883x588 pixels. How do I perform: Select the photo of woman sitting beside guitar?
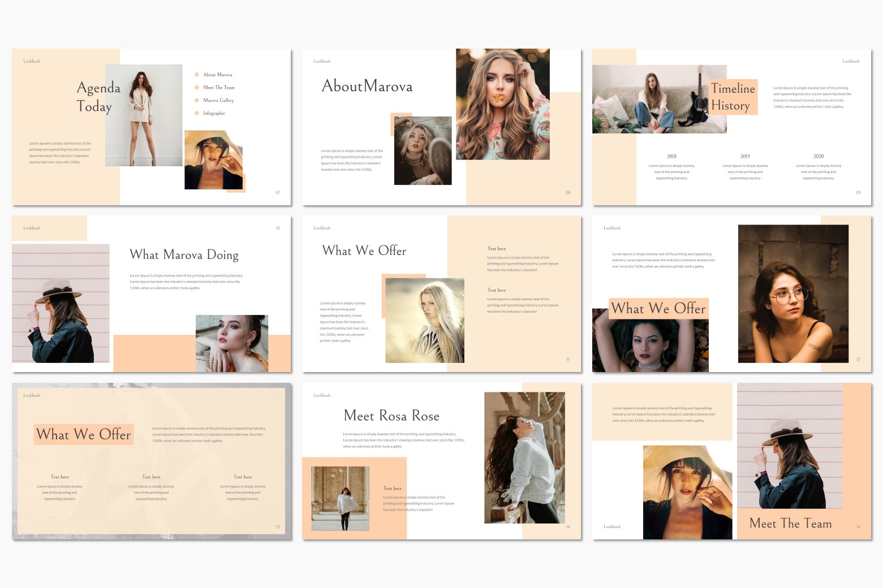click(659, 100)
